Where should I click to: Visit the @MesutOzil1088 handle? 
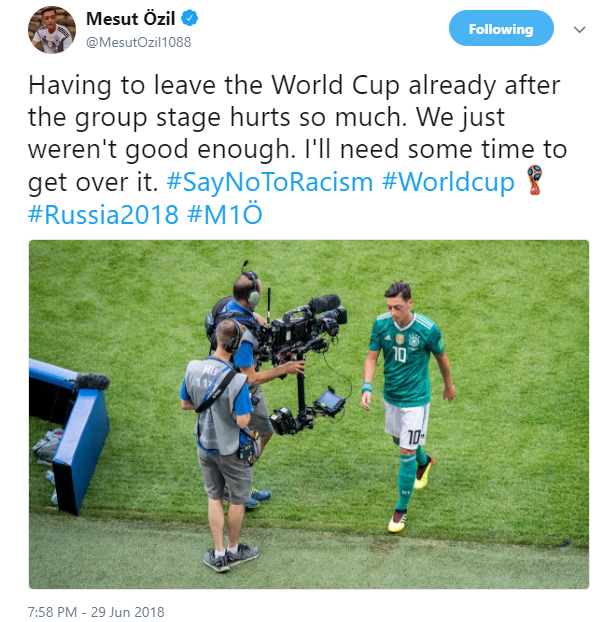click(138, 42)
